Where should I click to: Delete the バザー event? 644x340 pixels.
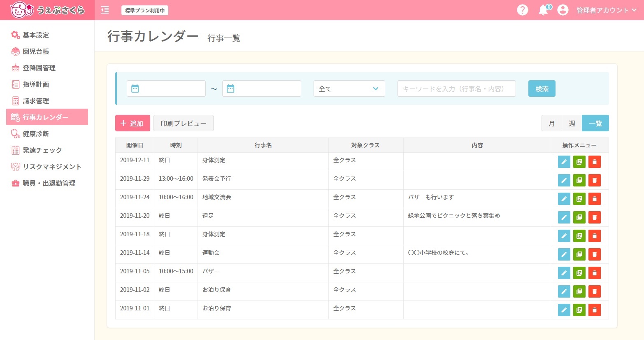click(595, 273)
